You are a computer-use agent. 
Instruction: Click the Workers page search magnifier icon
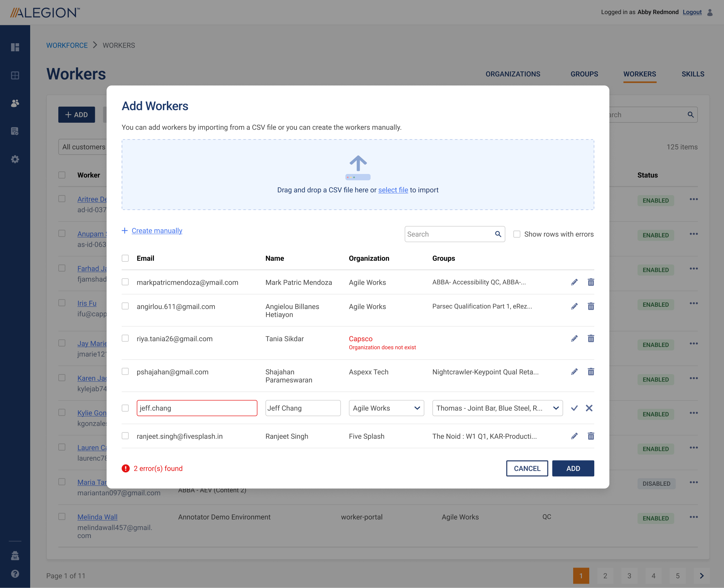click(690, 115)
